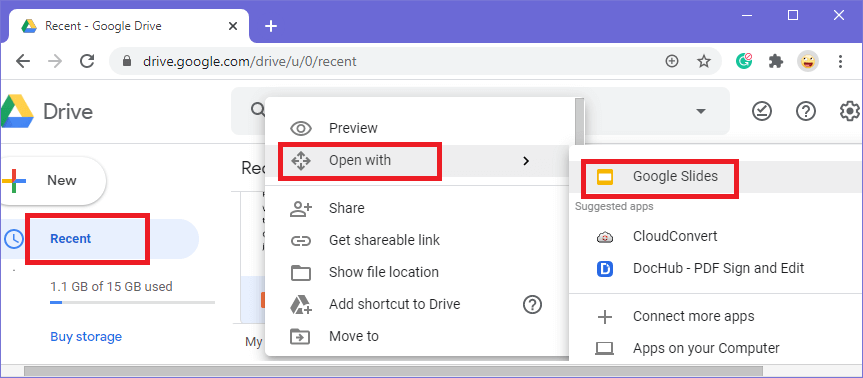
Task: Click the address bar URL
Action: 249,62
